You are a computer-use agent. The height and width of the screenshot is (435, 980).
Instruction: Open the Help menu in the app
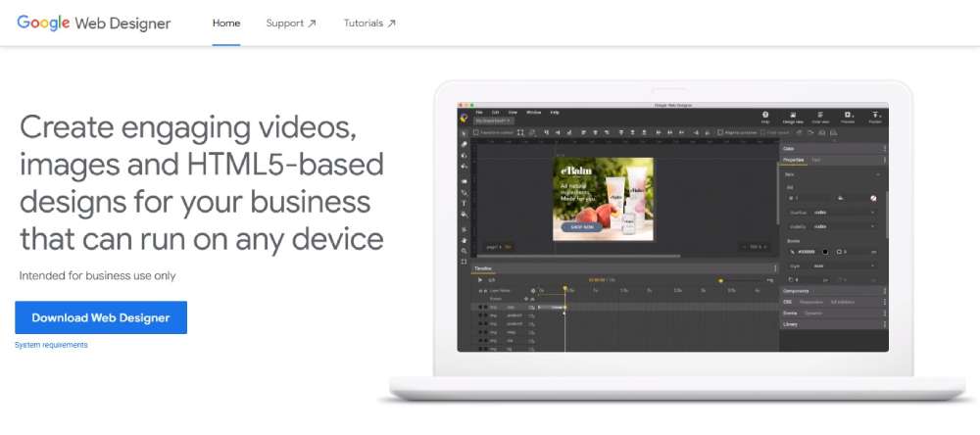pyautogui.click(x=555, y=113)
